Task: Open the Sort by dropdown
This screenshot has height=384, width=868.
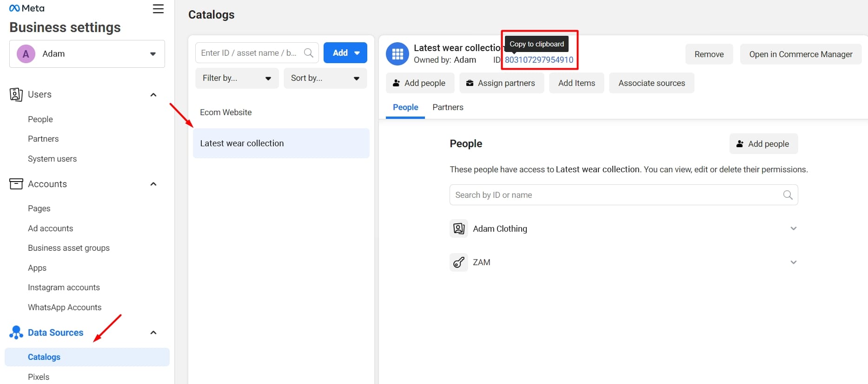Action: (x=325, y=78)
